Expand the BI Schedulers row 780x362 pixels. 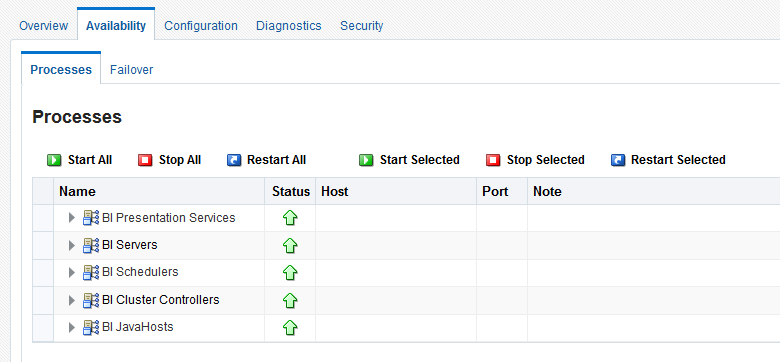72,272
